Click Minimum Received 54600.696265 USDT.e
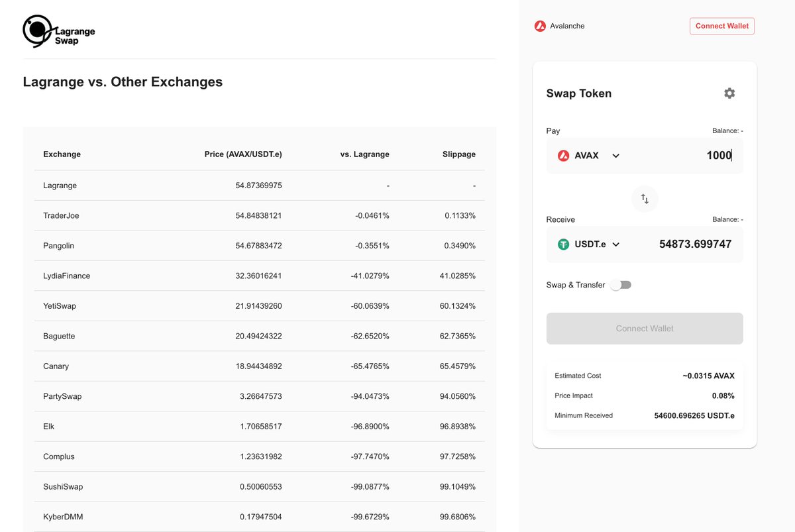This screenshot has width=795, height=532. pos(694,416)
